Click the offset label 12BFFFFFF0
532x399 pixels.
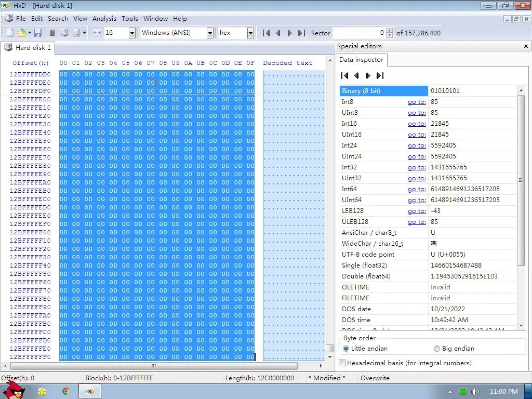(30, 357)
